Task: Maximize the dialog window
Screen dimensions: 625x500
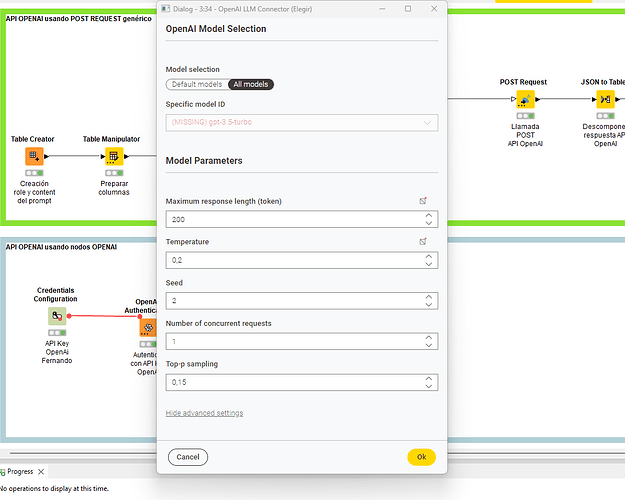Action: pyautogui.click(x=408, y=8)
